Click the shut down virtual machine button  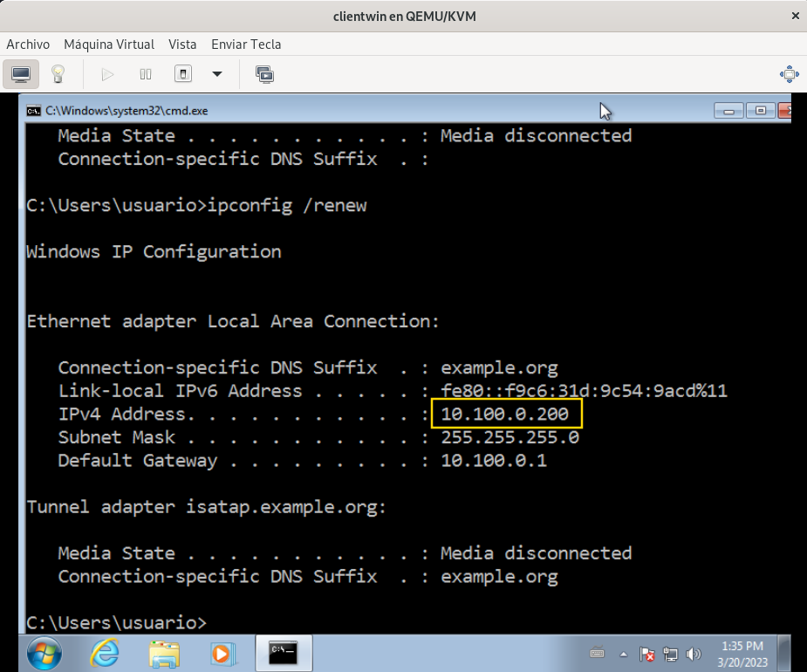click(183, 74)
